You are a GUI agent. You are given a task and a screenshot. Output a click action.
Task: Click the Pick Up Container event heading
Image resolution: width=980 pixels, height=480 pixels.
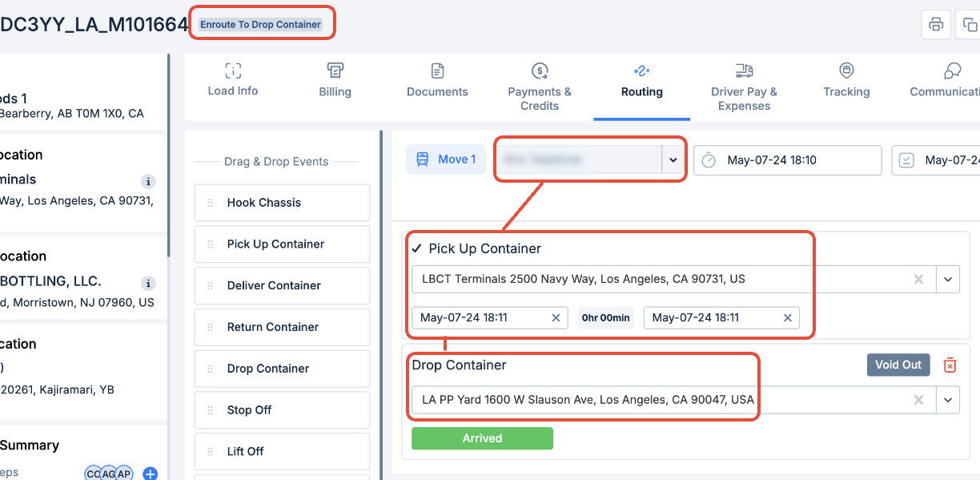pyautogui.click(x=485, y=248)
